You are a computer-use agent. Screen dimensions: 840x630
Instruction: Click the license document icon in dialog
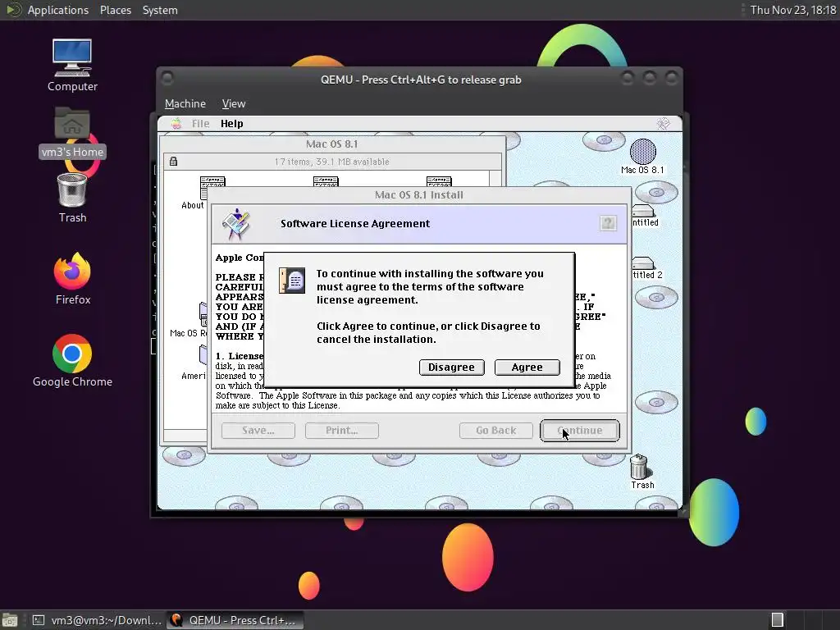[x=292, y=281]
